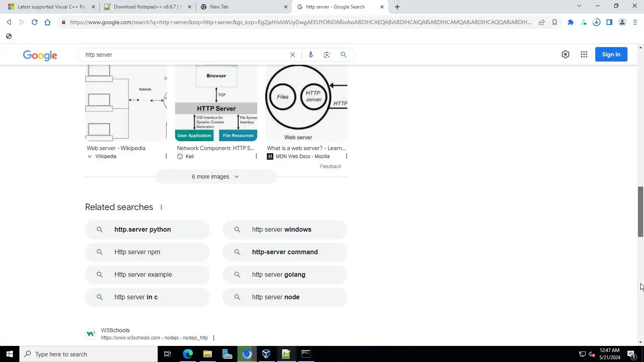Image resolution: width=644 pixels, height=362 pixels.
Task: Search for Http server example
Action: 147,275
